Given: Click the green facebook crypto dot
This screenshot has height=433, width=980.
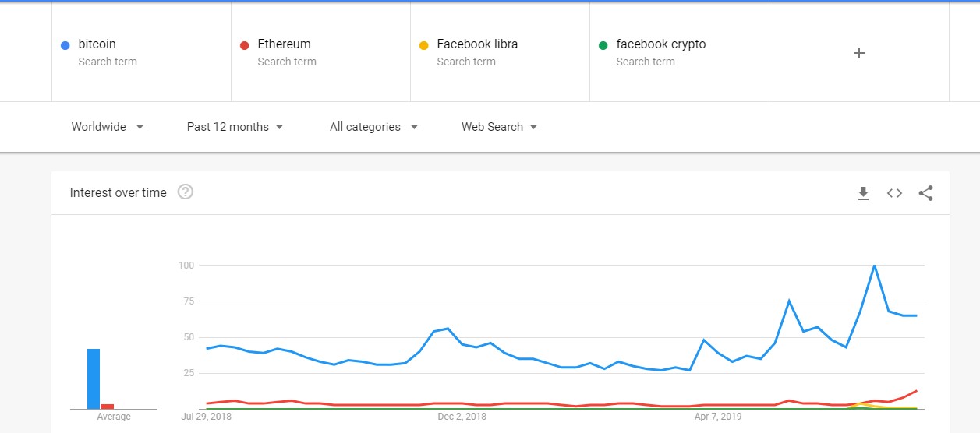Looking at the screenshot, I should 603,45.
